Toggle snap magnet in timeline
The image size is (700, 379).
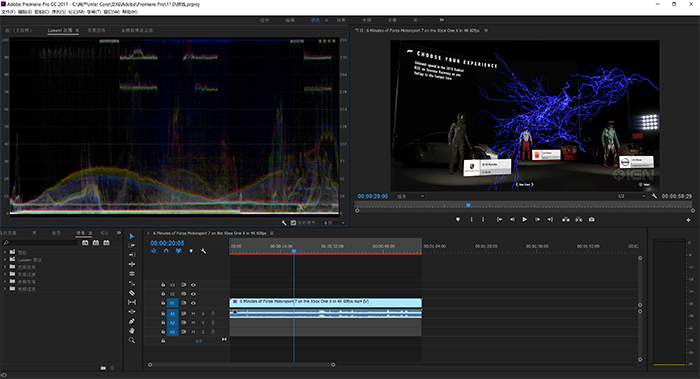point(166,251)
